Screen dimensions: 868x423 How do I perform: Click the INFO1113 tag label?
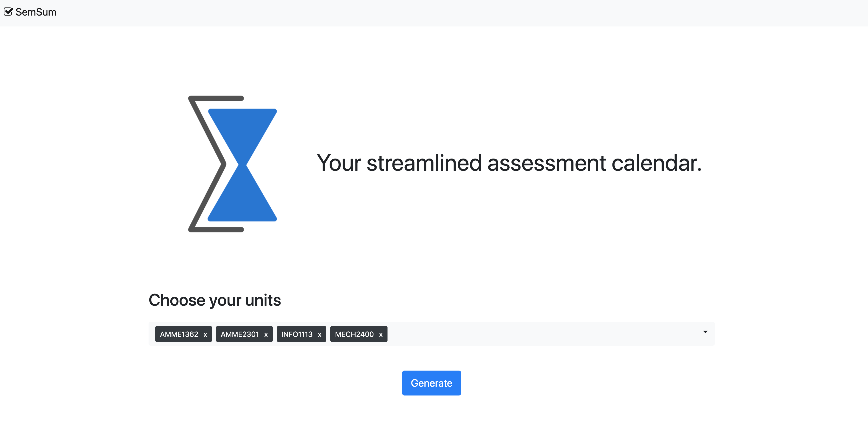click(x=297, y=334)
